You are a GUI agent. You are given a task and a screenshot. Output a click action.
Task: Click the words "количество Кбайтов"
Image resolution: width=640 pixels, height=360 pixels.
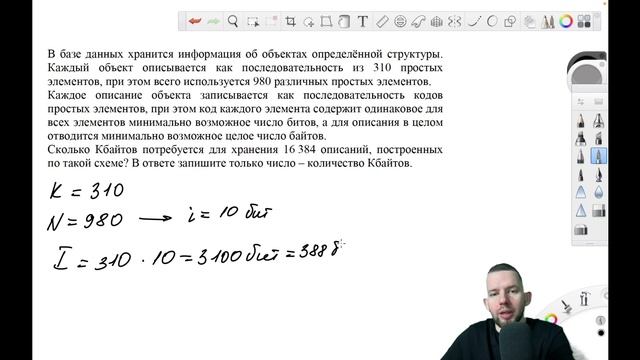tap(358, 163)
